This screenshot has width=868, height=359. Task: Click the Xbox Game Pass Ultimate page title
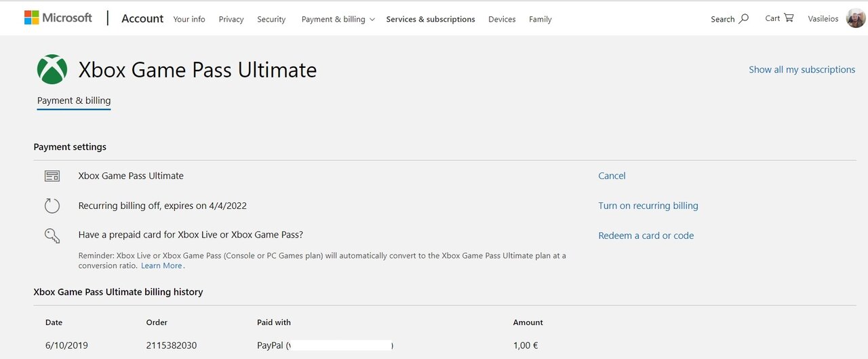point(197,69)
